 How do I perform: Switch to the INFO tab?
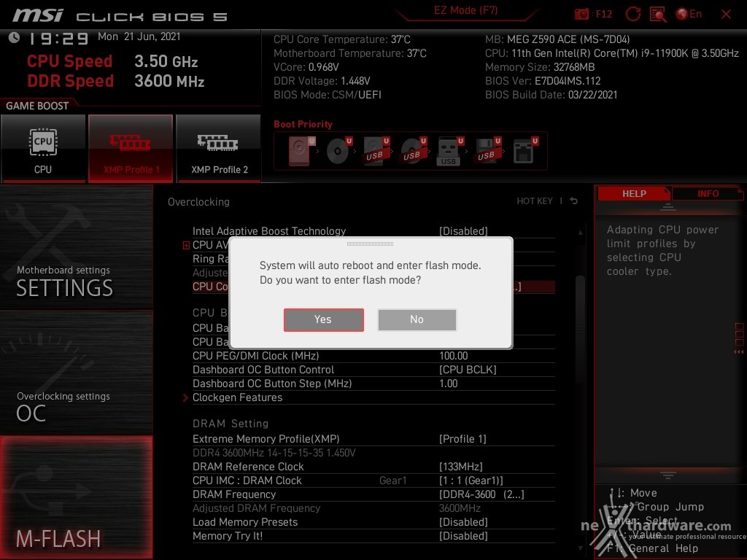tap(708, 194)
